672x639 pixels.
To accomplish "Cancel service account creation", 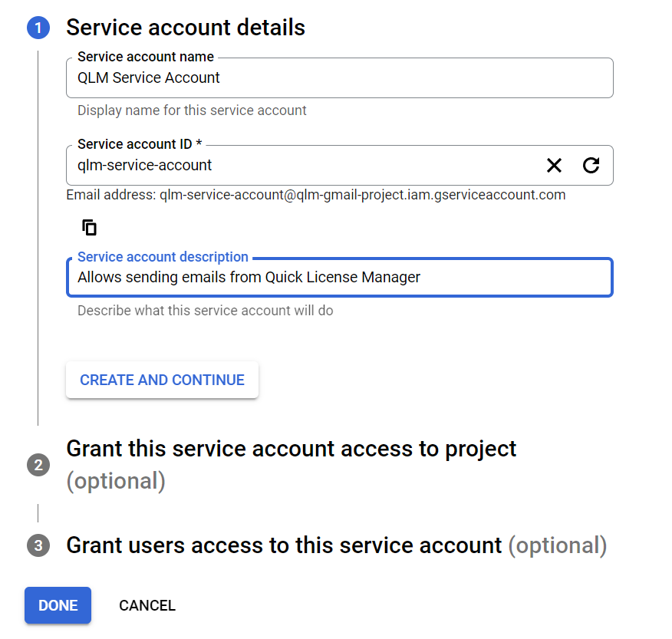I will click(147, 605).
